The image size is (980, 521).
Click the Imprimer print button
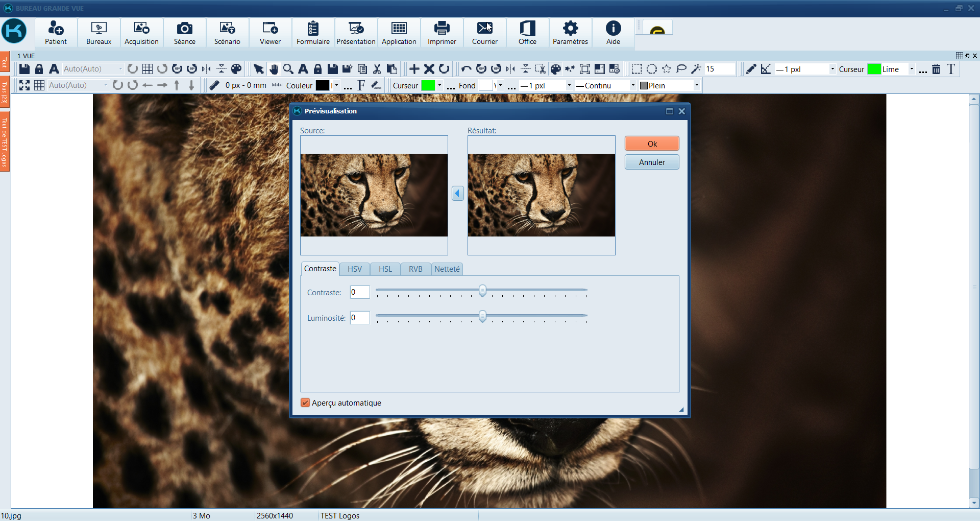coord(442,33)
